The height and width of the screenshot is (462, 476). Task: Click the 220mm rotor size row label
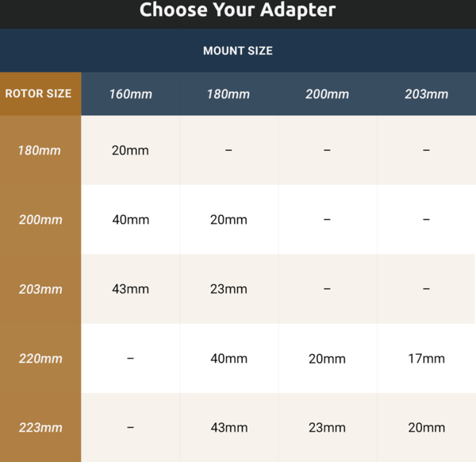click(x=40, y=359)
